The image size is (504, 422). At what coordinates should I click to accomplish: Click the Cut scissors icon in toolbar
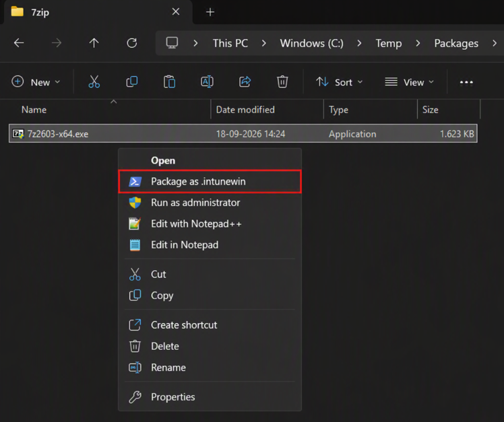pyautogui.click(x=94, y=82)
